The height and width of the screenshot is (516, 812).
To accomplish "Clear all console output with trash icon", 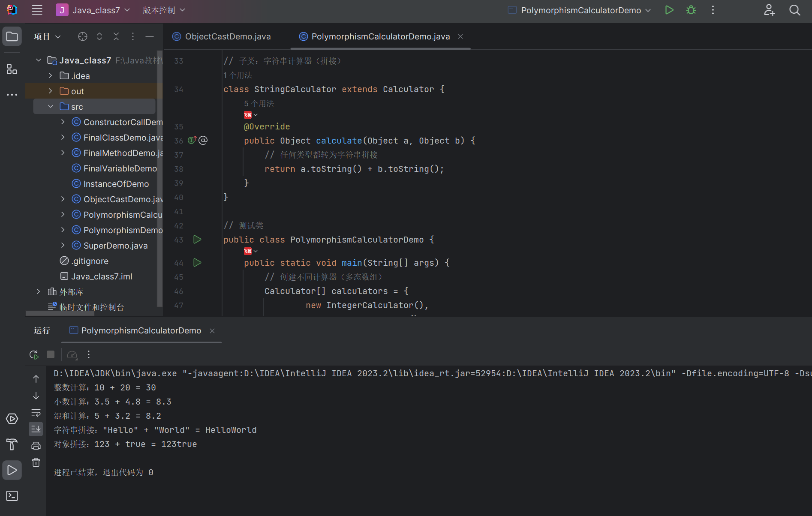I will point(36,462).
